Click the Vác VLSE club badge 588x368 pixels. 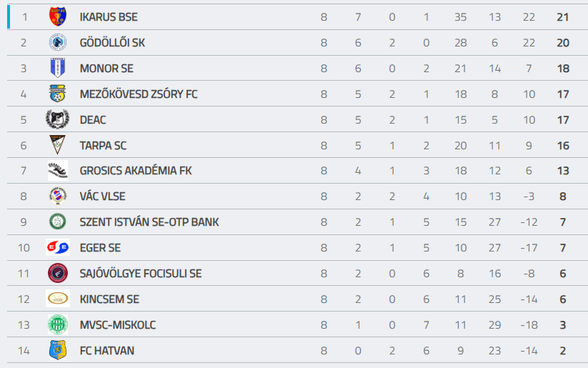(x=57, y=197)
